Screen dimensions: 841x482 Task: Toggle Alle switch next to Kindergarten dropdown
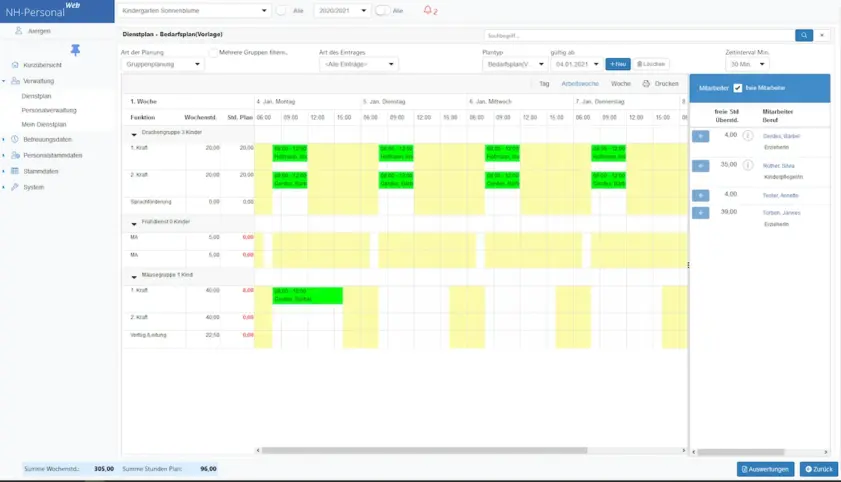pyautogui.click(x=282, y=11)
